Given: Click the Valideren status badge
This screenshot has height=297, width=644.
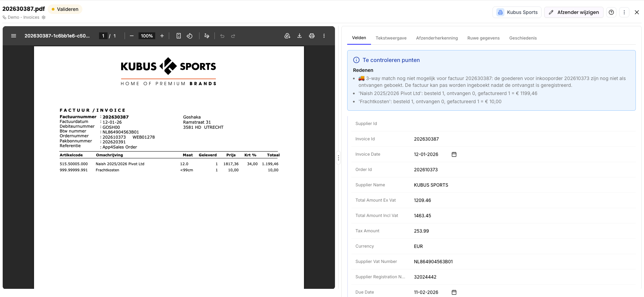Looking at the screenshot, I should (65, 9).
